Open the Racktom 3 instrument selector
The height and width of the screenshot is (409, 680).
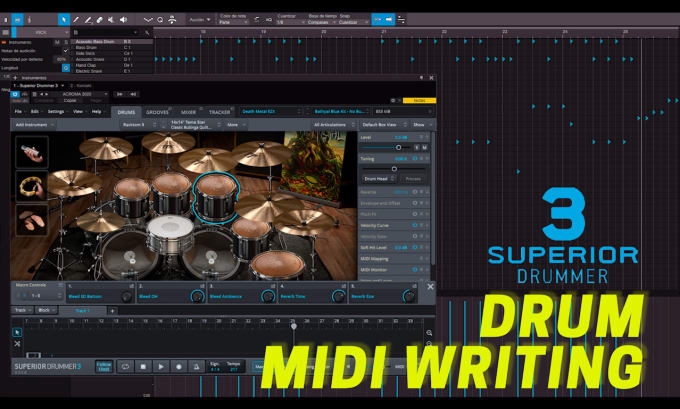[139, 124]
